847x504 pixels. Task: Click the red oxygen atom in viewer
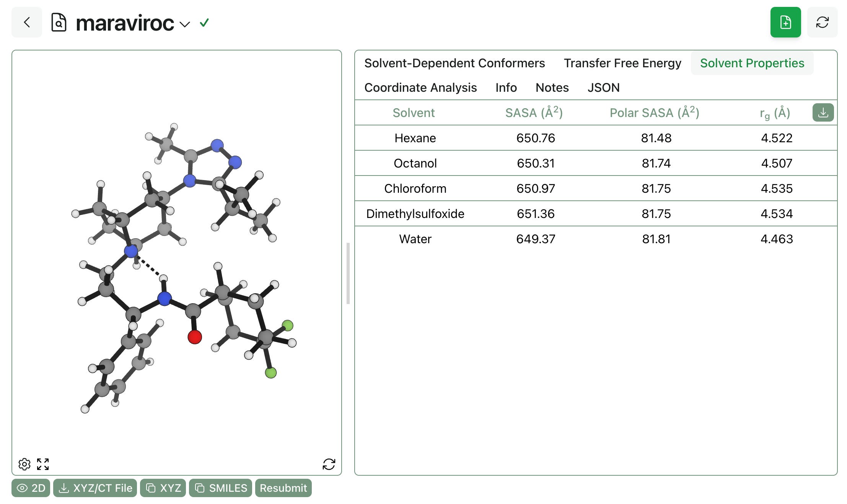tap(195, 337)
